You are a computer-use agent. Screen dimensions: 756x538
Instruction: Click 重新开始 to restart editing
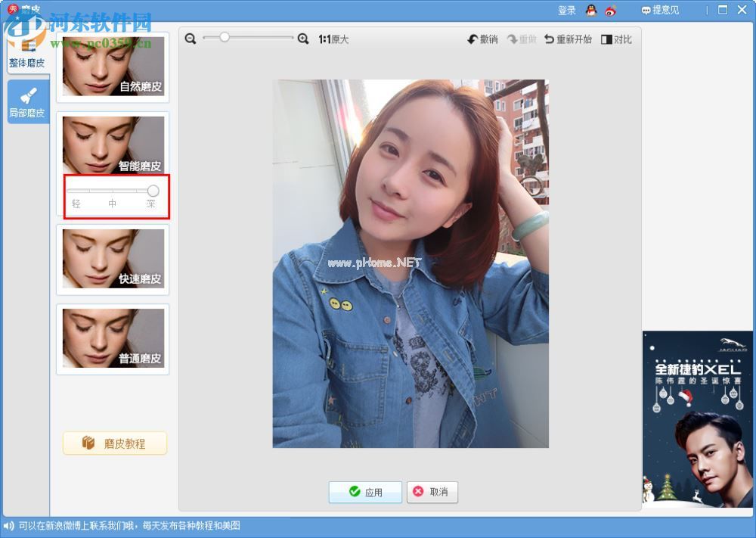point(568,39)
